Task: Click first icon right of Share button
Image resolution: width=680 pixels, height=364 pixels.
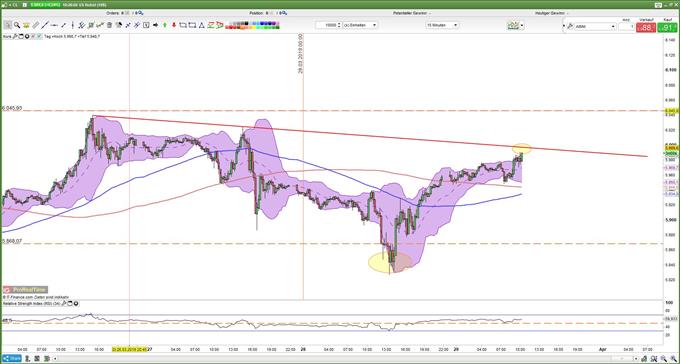Action: (x=27, y=359)
